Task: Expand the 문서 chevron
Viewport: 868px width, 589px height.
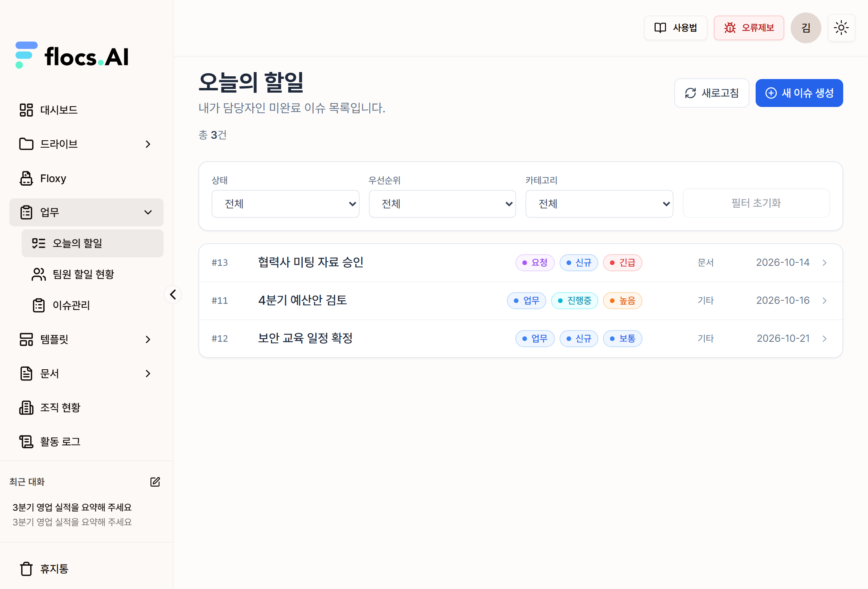Action: click(x=148, y=374)
